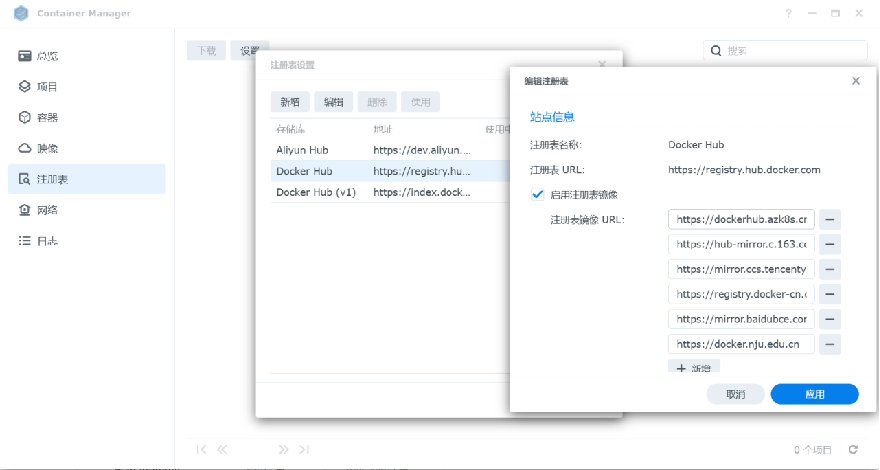Remove the docker.nju.edu.cn mirror entry
The image size is (880, 470).
(830, 345)
